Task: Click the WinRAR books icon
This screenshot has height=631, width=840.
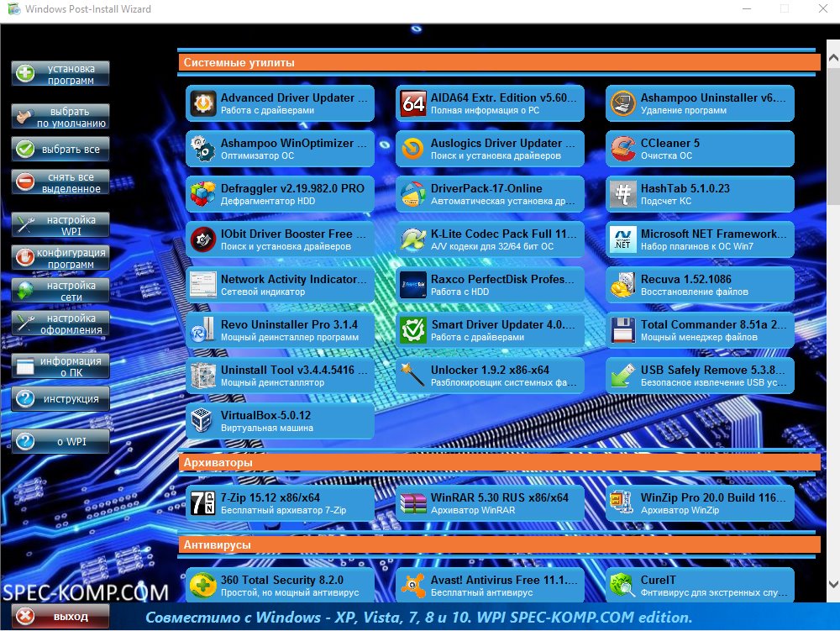Action: point(413,503)
